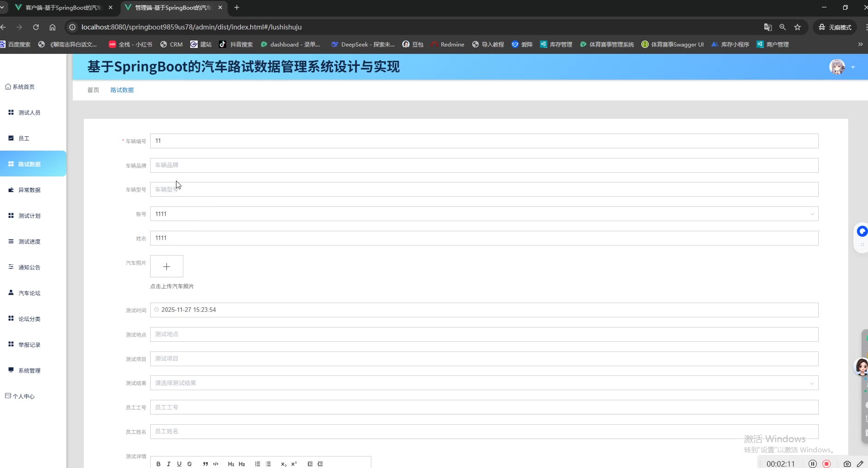The width and height of the screenshot is (868, 468).
Task: Click the 路试数据 breadcrumb link
Action: point(122,90)
